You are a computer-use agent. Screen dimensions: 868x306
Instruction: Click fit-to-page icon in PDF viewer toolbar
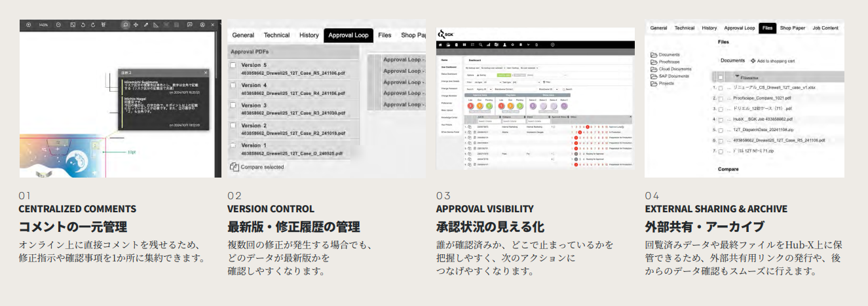[x=73, y=25]
